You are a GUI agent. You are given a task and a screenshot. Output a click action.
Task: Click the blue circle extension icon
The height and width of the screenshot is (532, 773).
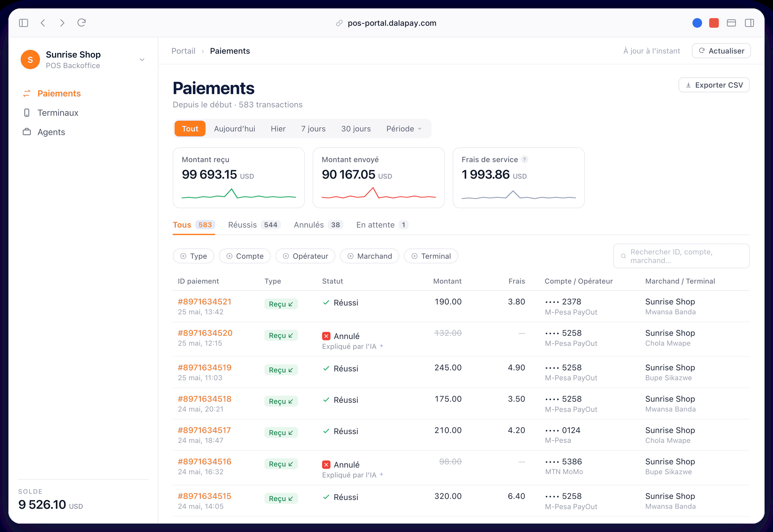697,23
